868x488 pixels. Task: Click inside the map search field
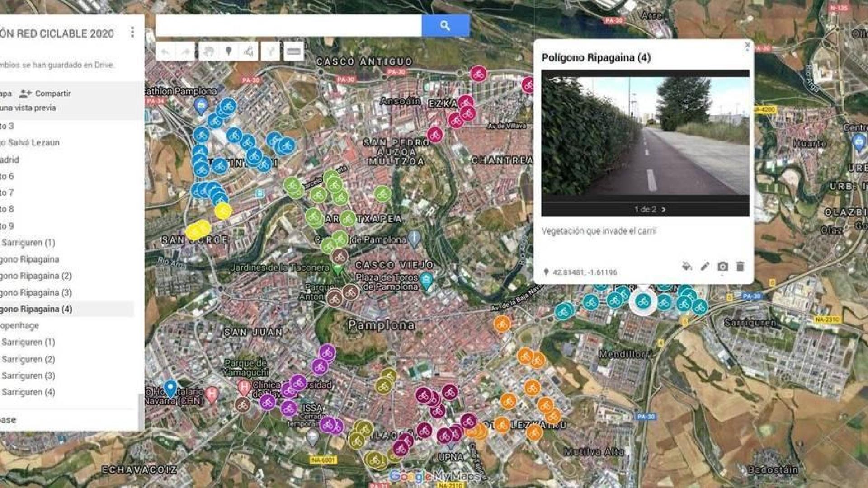(x=289, y=26)
